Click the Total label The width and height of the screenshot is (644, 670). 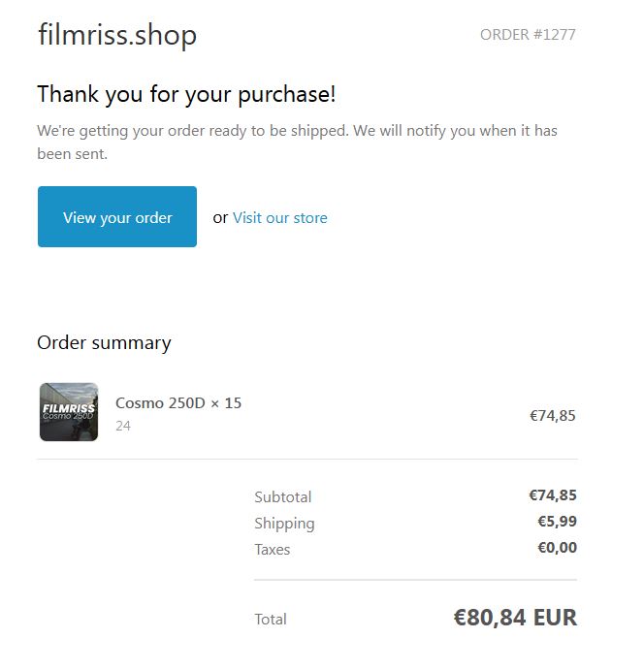270,619
